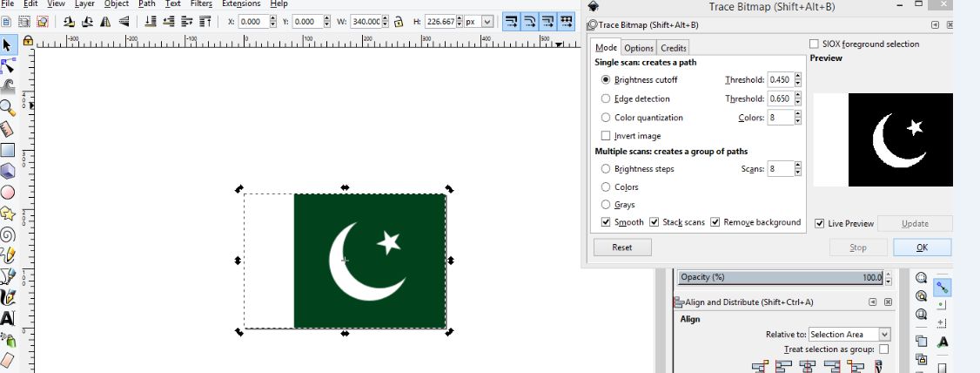Raise selection to top
This screenshot has width=980, height=373.
click(205, 21)
